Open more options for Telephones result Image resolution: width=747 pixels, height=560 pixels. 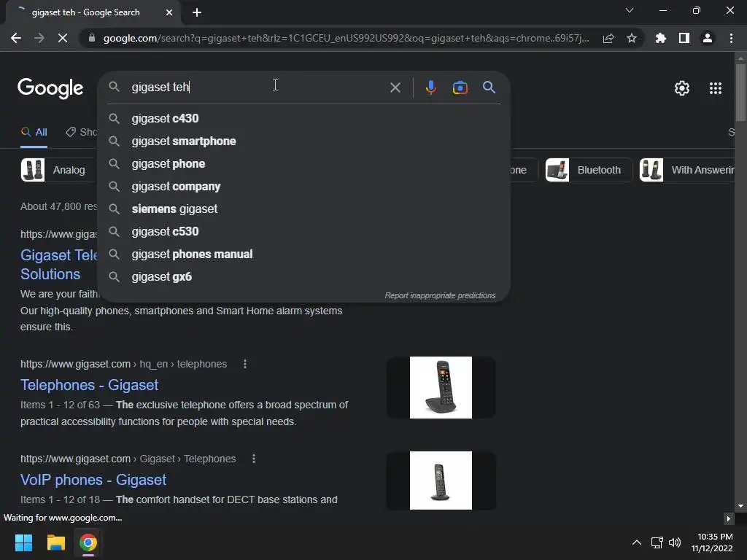point(245,365)
